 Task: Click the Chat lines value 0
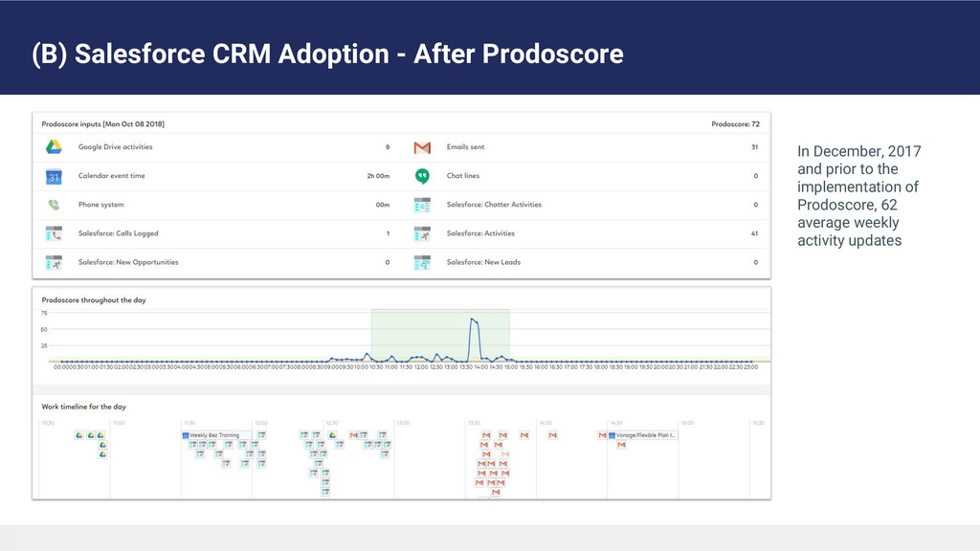[x=756, y=176]
